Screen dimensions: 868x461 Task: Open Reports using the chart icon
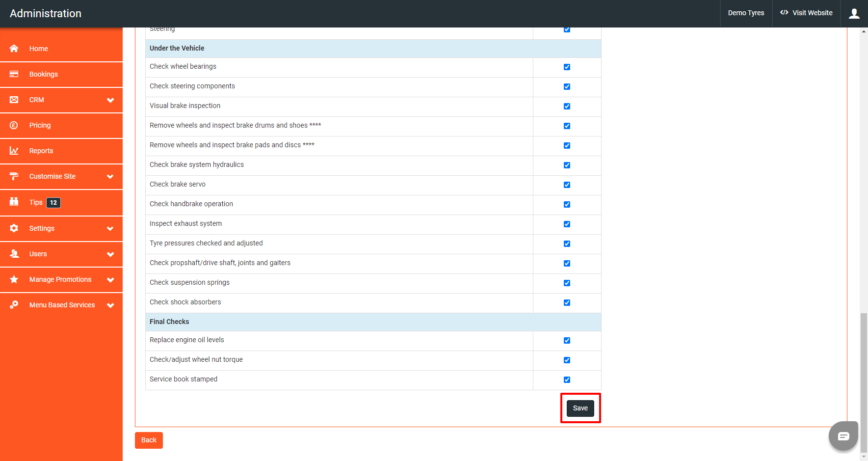pyautogui.click(x=14, y=151)
